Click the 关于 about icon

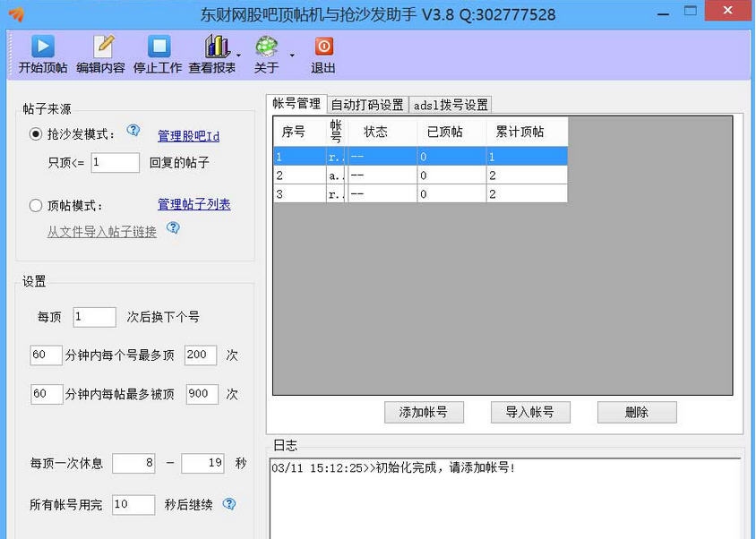[267, 47]
